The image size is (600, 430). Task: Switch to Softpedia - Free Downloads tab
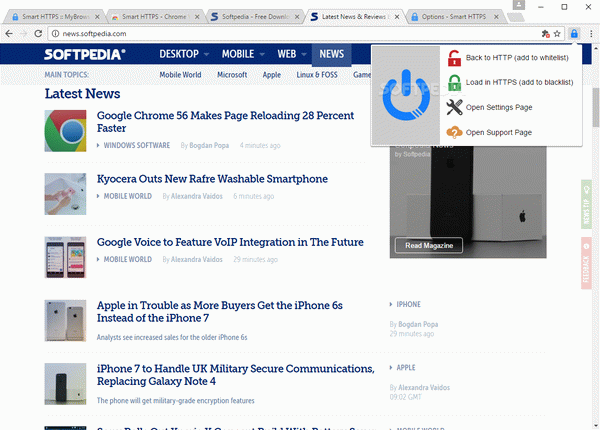[254, 17]
